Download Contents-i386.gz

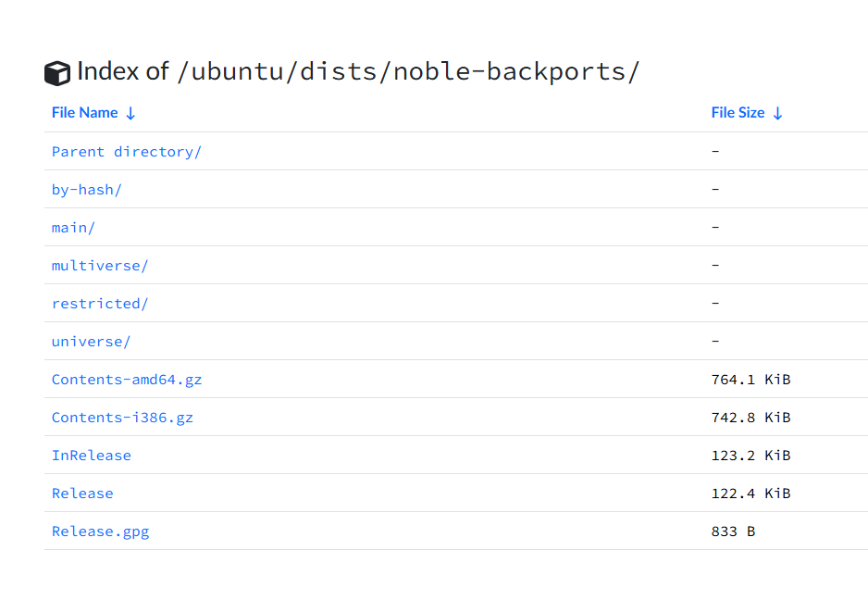(122, 418)
